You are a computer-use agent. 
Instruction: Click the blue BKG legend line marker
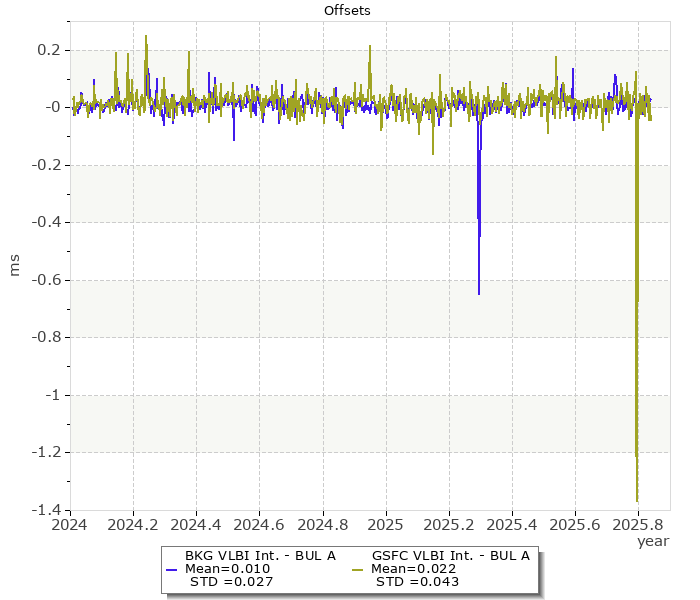pos(171,569)
